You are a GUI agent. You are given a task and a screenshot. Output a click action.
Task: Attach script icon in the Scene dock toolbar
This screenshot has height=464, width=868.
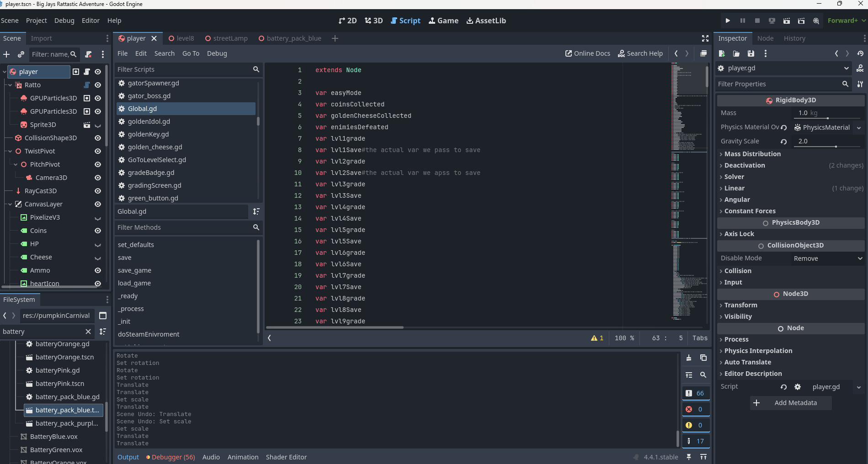(x=89, y=54)
